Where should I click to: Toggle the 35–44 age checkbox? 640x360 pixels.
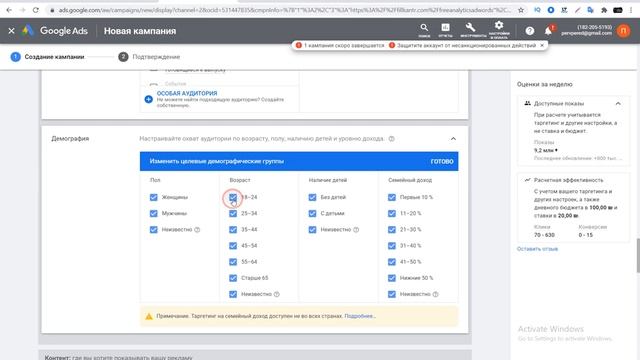tap(233, 230)
